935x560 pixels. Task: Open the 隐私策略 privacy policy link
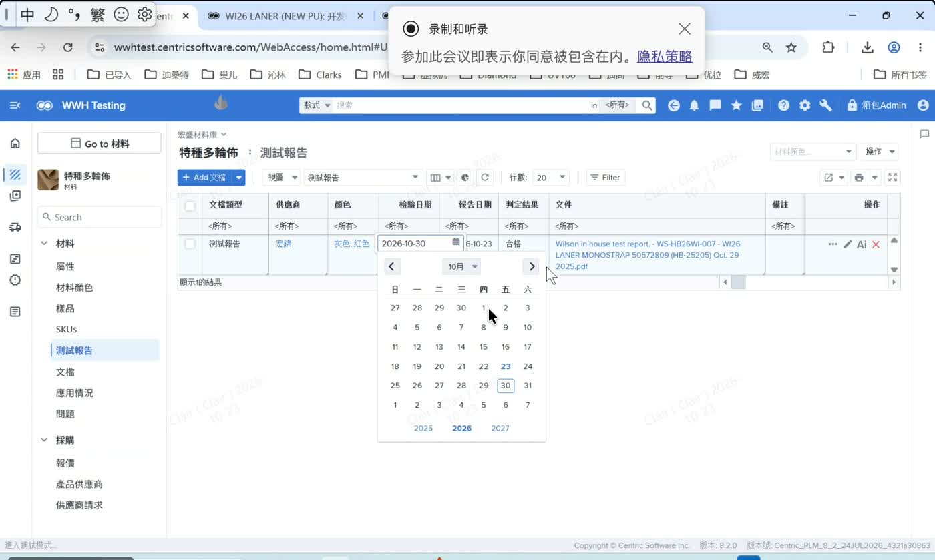(x=665, y=56)
